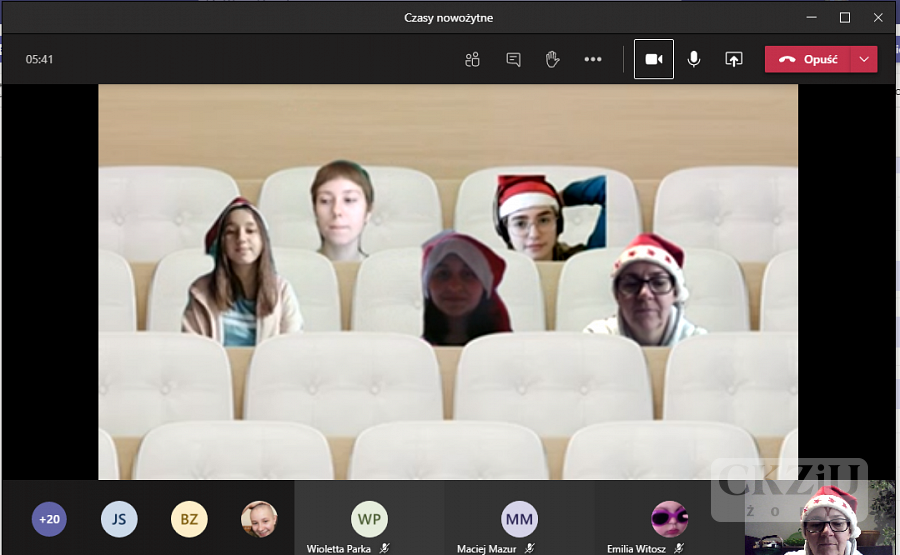Screen dimensions: 900x555
Task: Select the BZ participant avatar
Action: [x=189, y=519]
